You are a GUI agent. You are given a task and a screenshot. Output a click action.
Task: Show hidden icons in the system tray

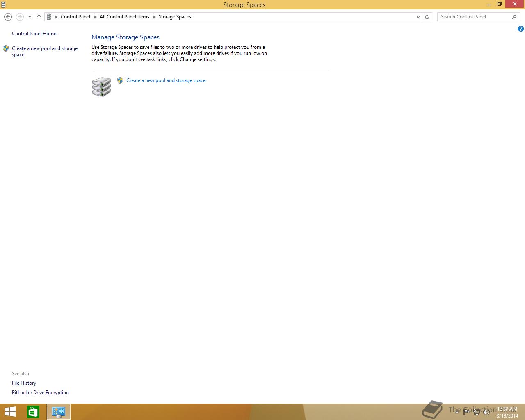[457, 412]
